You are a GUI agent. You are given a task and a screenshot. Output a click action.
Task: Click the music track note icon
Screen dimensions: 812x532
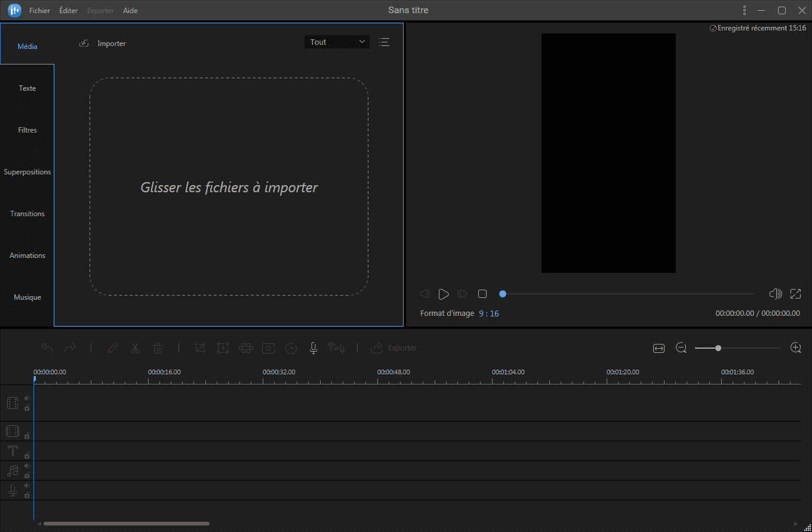point(13,471)
